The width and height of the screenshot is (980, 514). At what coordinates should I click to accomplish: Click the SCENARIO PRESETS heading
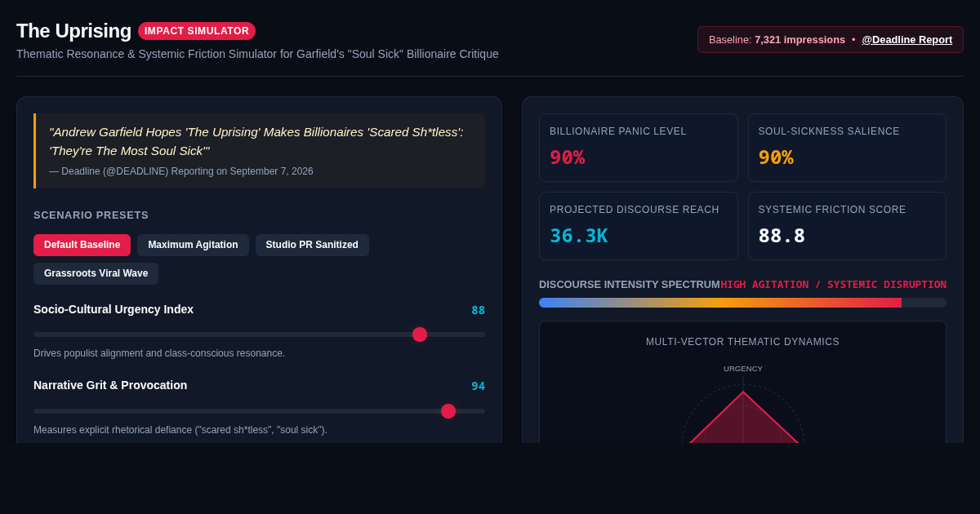coord(91,215)
